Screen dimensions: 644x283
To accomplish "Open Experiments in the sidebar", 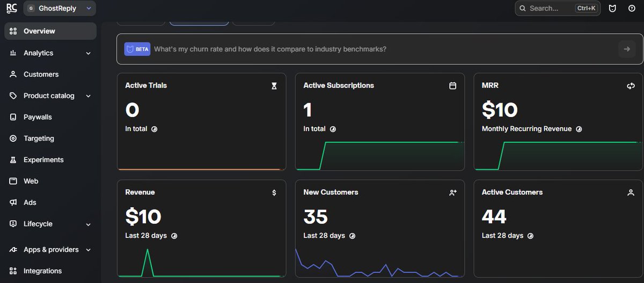I will (x=50, y=160).
